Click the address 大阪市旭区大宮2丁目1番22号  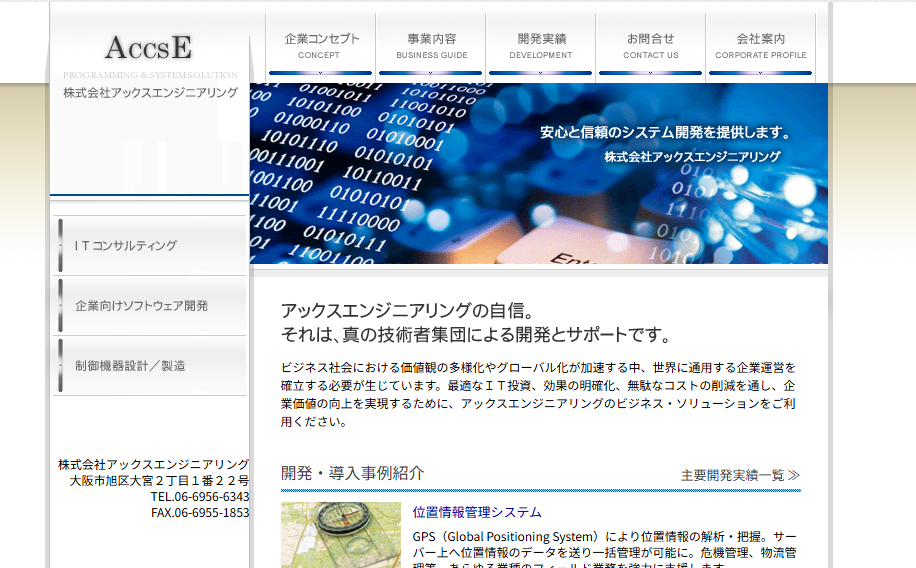159,480
